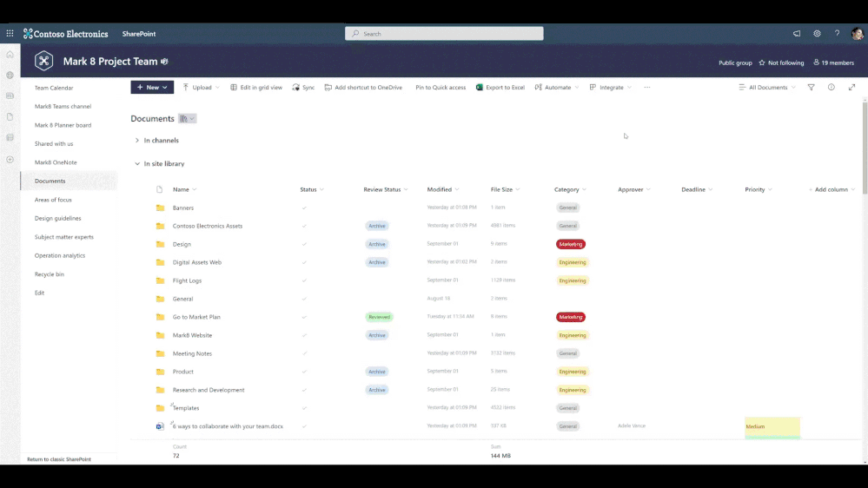Open the All Documents view dropdown
Screen dimensions: 868x488
point(767,87)
